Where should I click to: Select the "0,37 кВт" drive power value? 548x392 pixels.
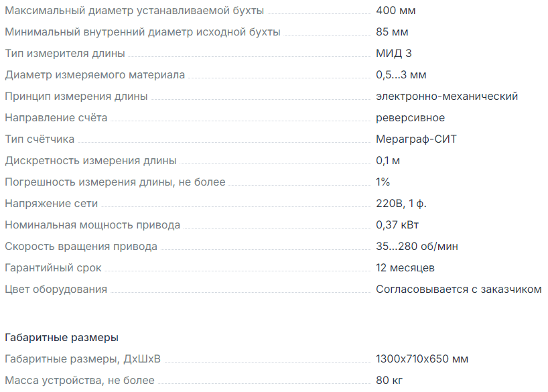(x=397, y=225)
